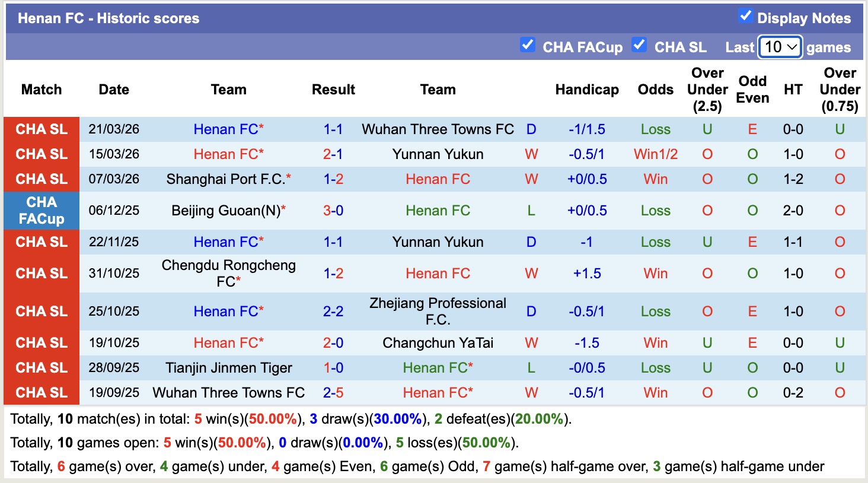Open the Last games count dropdown
Image resolution: width=868 pixels, height=483 pixels.
coord(780,47)
